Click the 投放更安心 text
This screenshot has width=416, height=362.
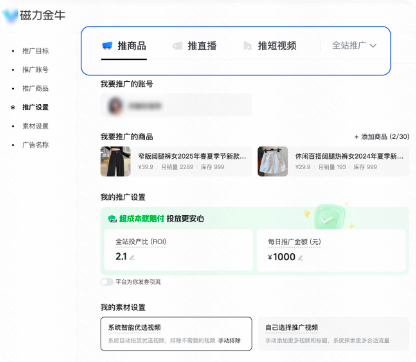(185, 219)
